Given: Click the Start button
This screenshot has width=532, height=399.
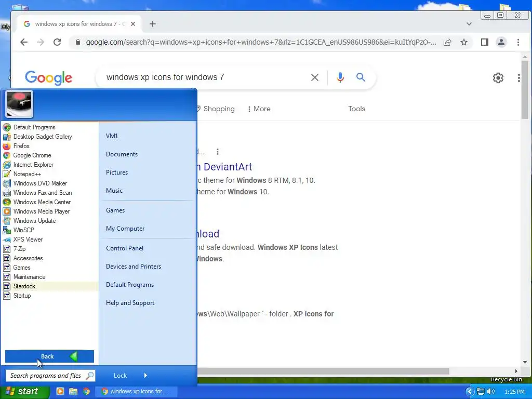Looking at the screenshot, I should [x=24, y=392].
